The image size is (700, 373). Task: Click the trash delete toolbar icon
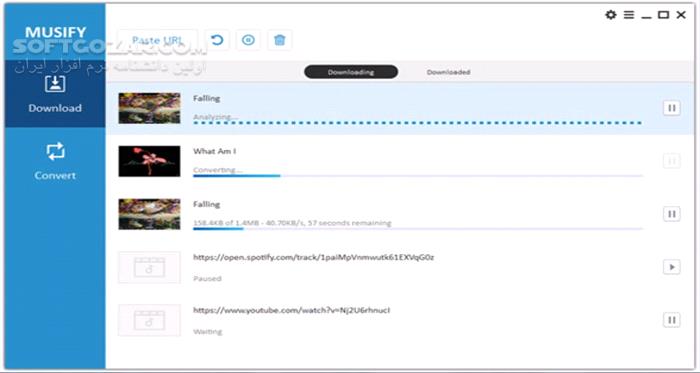(279, 41)
